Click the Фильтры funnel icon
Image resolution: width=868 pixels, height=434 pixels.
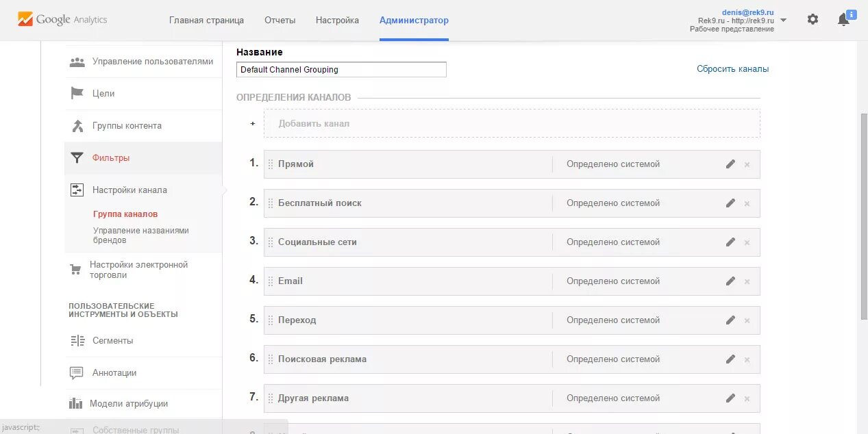click(x=77, y=158)
